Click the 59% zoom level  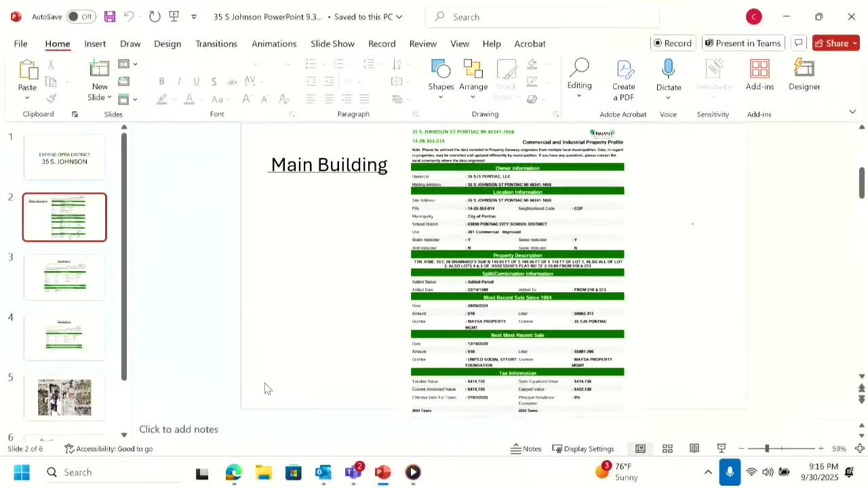(x=840, y=449)
